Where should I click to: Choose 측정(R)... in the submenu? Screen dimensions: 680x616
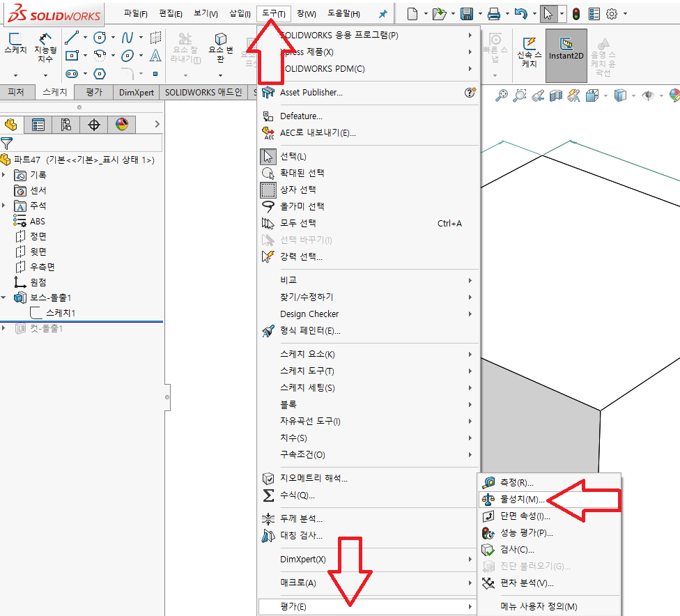pyautogui.click(x=549, y=482)
